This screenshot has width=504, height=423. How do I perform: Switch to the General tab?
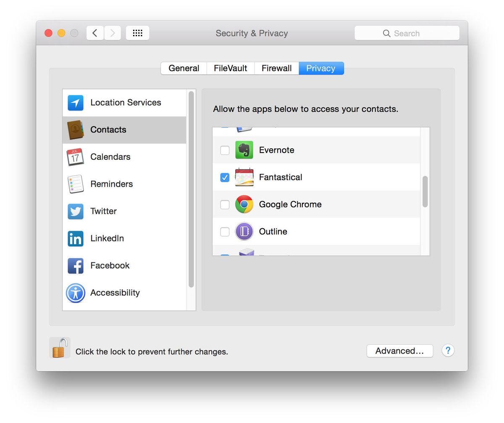coord(184,68)
